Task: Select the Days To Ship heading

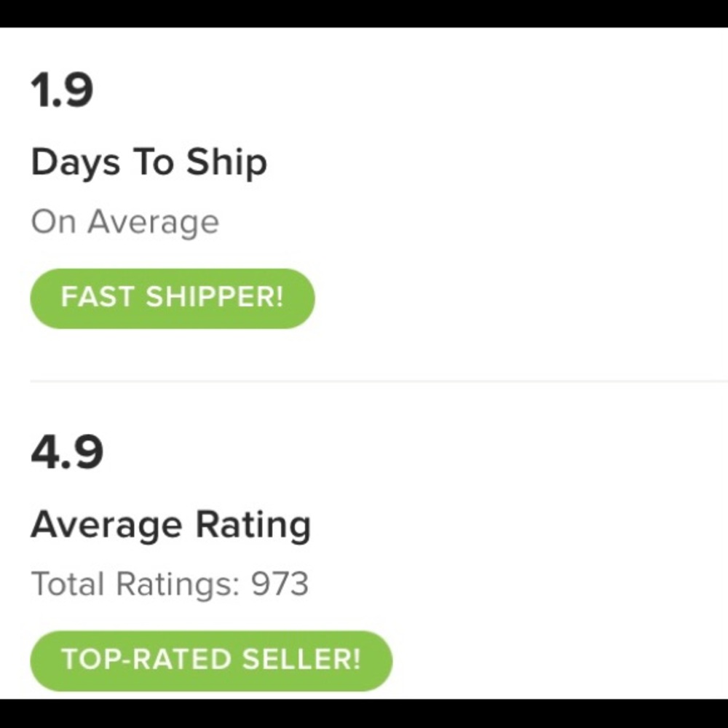Action: pos(149,162)
